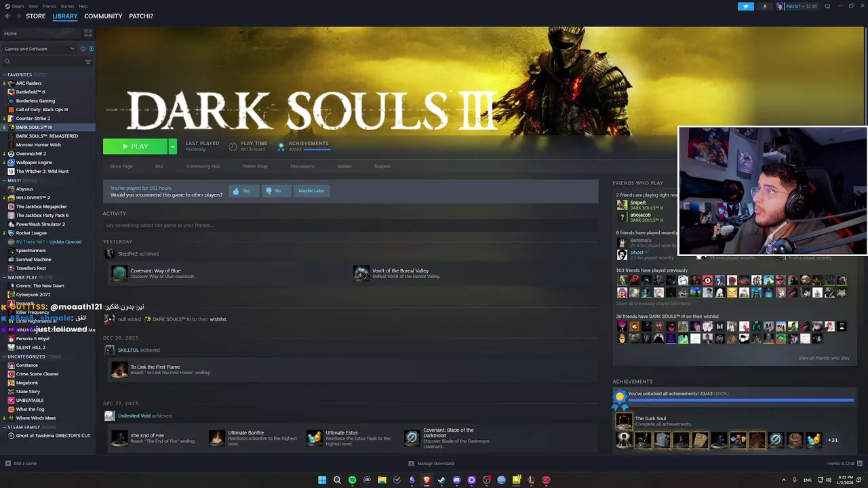Select HELLDIVERS 2 in the library

coord(33,198)
